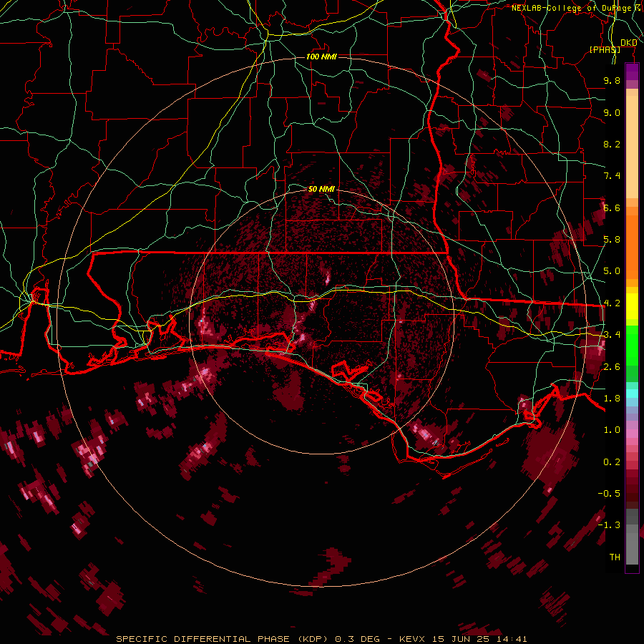The height and width of the screenshot is (644, 644).
Task: Click the SPECIFIC DIFFERENTIAL PHASE caption text
Action: 203,639
